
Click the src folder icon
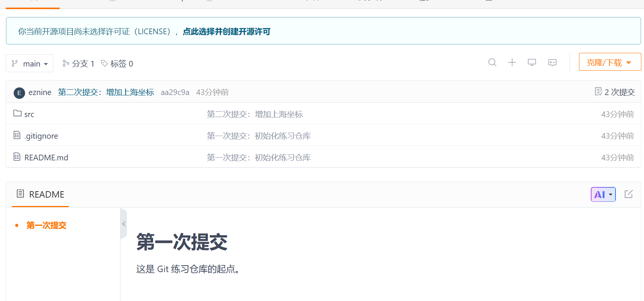[17, 113]
